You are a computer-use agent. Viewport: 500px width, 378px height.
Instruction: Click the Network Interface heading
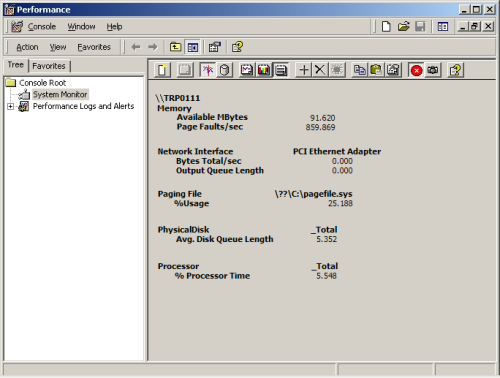click(x=195, y=151)
